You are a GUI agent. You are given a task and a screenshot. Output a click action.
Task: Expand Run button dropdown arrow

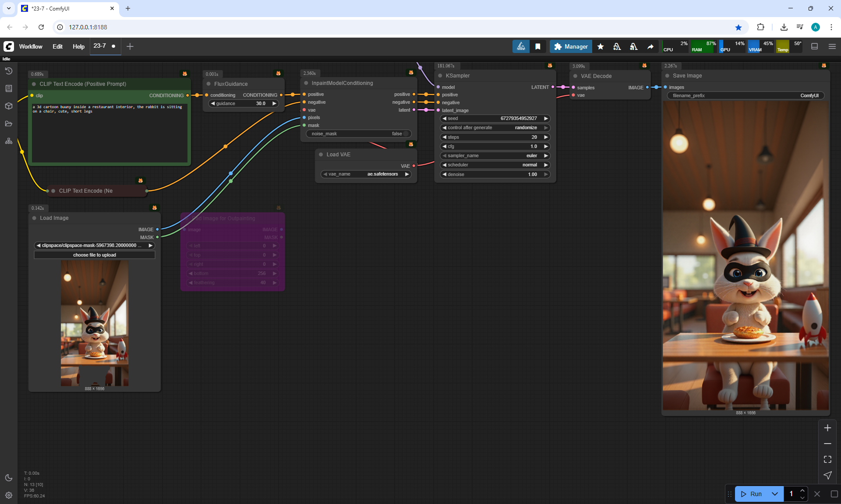pyautogui.click(x=775, y=494)
